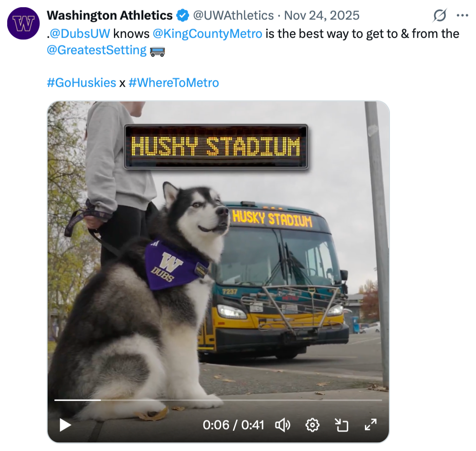The height and width of the screenshot is (451, 476).
Task: Mute the video sound
Action: click(x=283, y=425)
